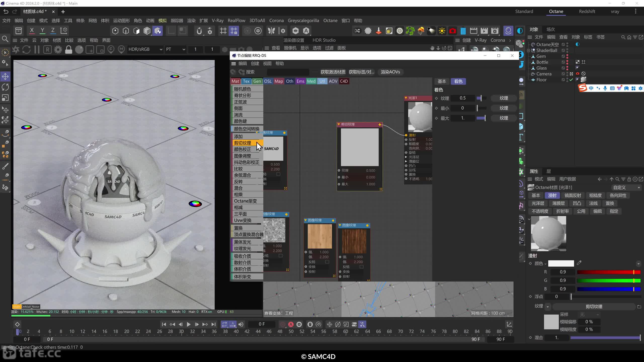The image size is (644, 362).
Task: Toggle timeline sound playback icon
Action: click(x=241, y=324)
